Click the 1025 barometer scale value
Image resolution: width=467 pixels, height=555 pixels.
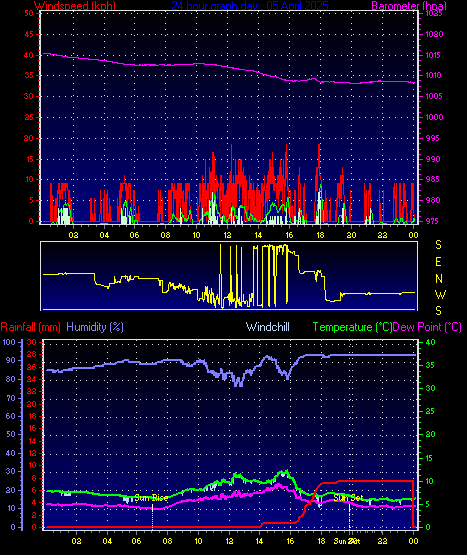coord(434,13)
